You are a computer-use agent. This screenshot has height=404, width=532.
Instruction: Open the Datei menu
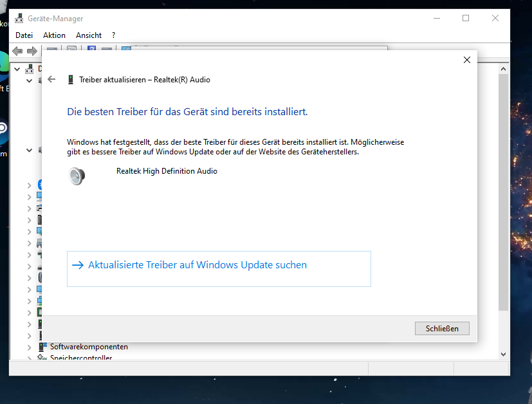(x=24, y=35)
